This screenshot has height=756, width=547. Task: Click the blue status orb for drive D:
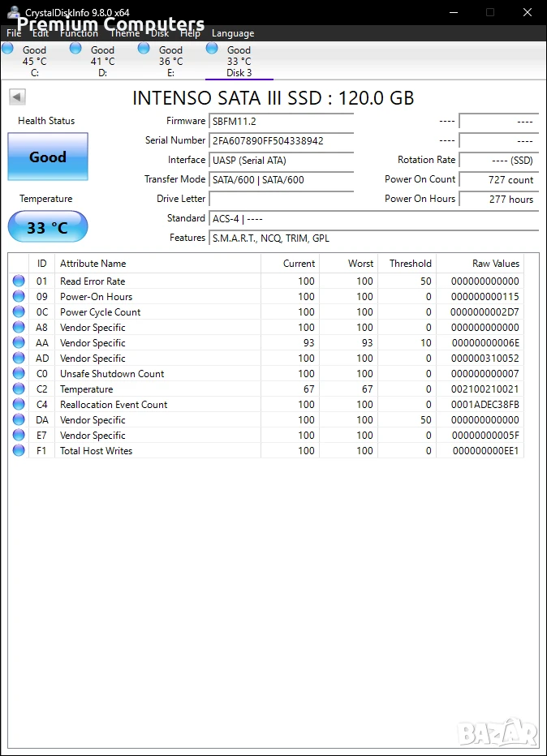click(75, 48)
